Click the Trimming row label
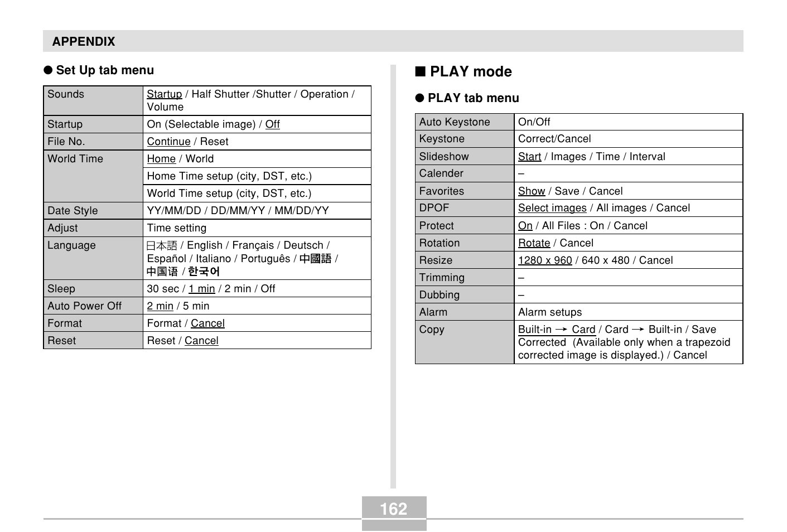This screenshot has height=532, width=787. tap(442, 278)
